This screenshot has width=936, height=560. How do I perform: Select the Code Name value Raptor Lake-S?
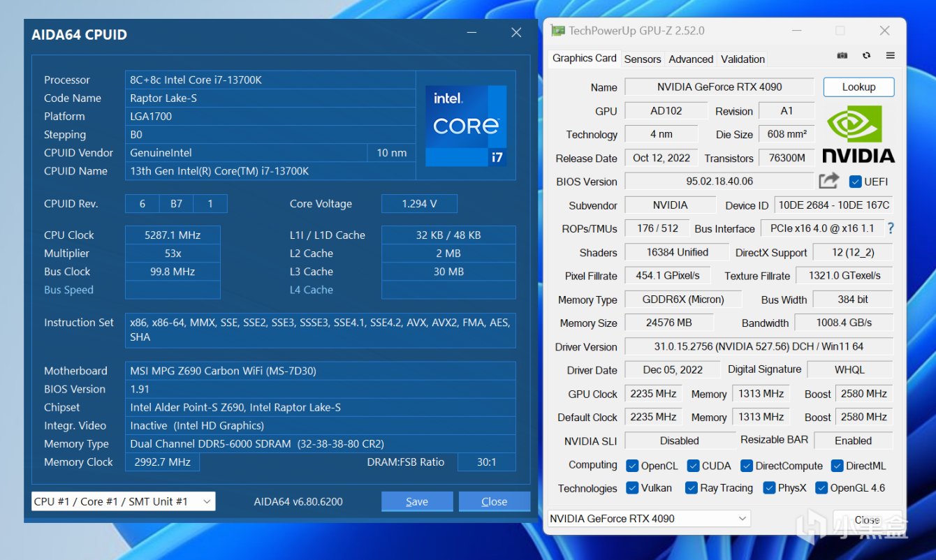(270, 98)
